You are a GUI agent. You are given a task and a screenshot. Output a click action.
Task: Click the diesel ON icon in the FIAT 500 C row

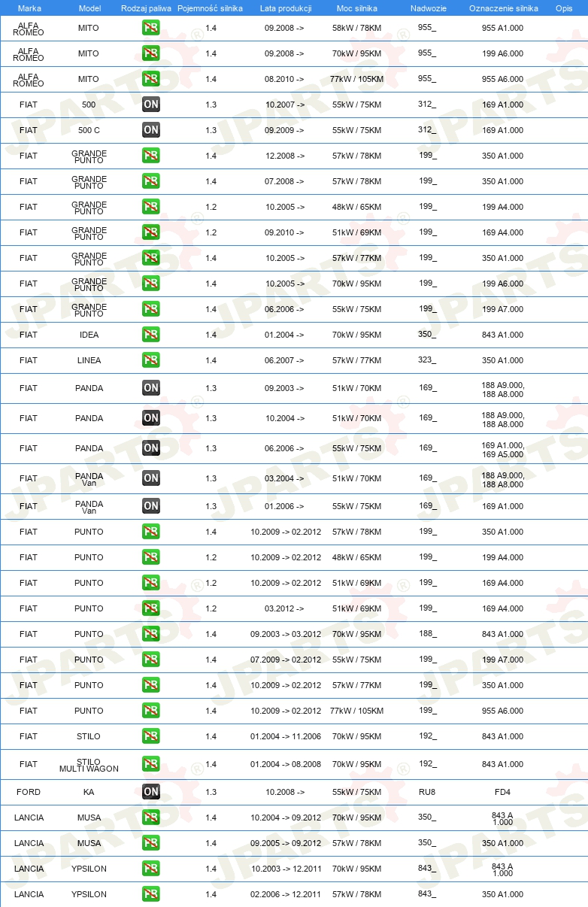click(x=151, y=130)
